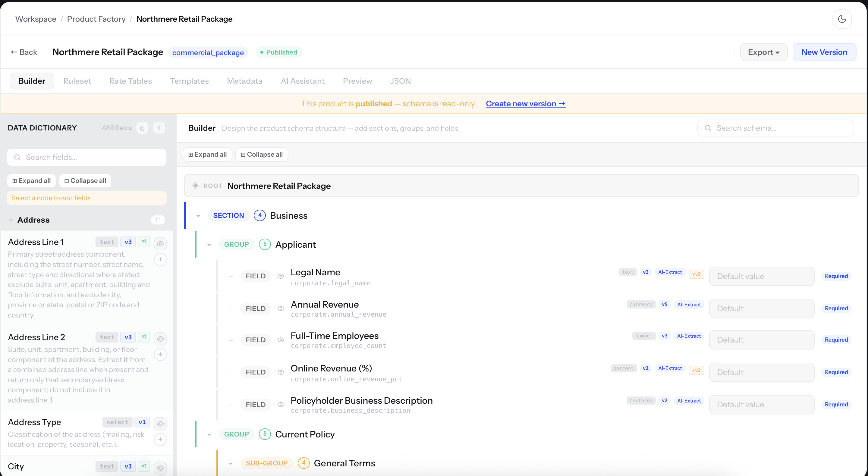
Task: Toggle eye icon on Policyholder Business Description
Action: 281,405
